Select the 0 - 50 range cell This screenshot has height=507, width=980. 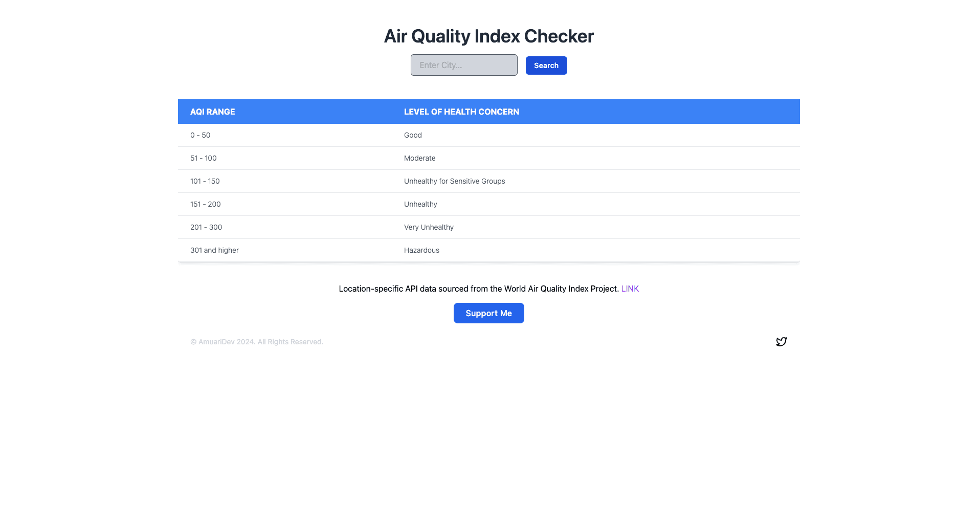pyautogui.click(x=285, y=135)
